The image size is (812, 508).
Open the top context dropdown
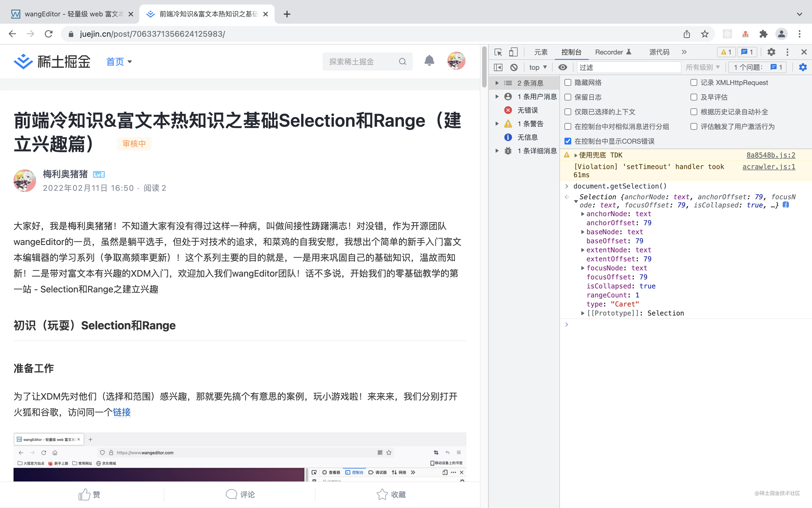[538, 67]
